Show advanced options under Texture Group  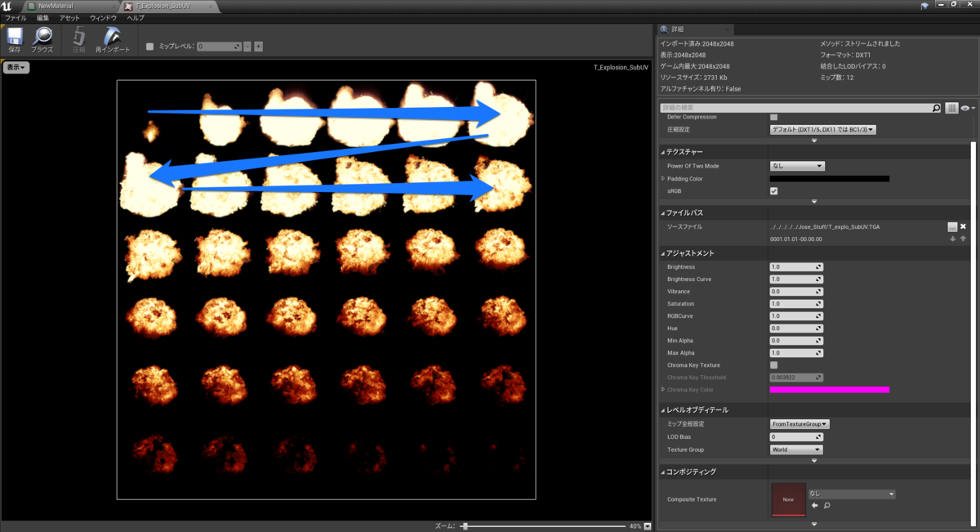[814, 460]
